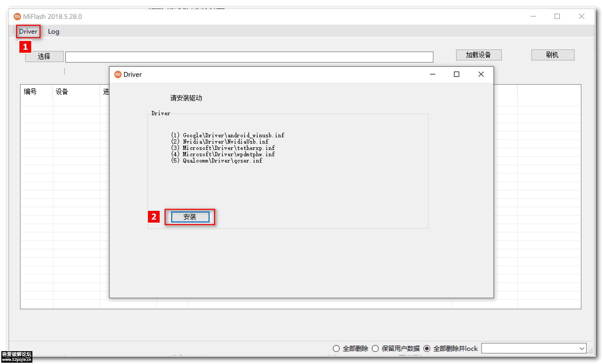Image resolution: width=603 pixels, height=364 pixels.
Task: Click the firmware path input field
Action: [x=249, y=57]
